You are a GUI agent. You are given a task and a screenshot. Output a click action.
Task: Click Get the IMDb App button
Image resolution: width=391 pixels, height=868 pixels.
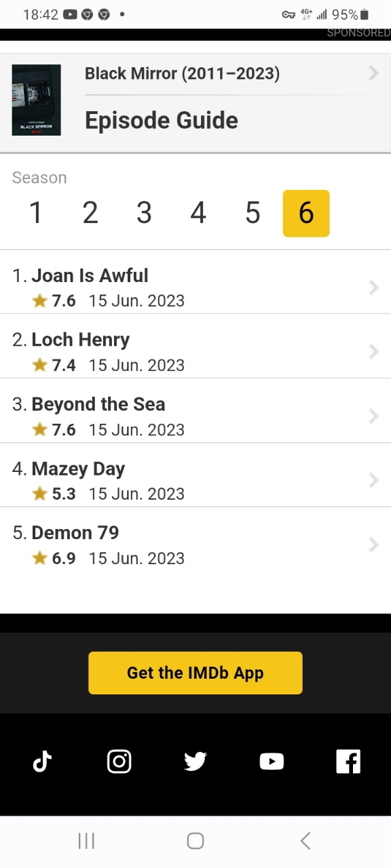(195, 673)
